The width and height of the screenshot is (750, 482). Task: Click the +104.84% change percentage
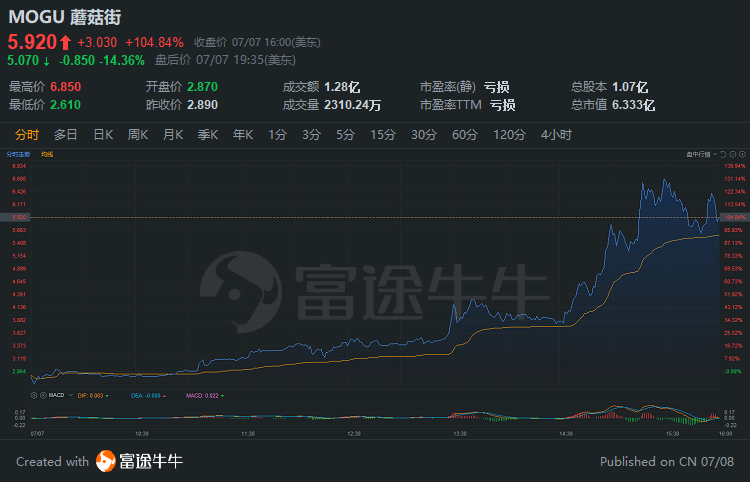154,43
